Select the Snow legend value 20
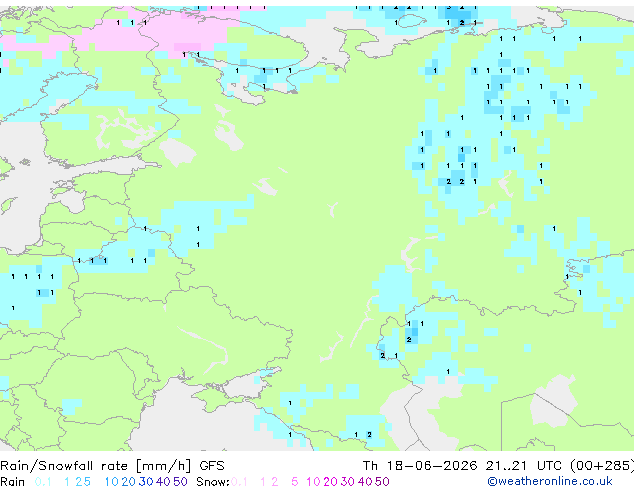The width and height of the screenshot is (634, 490). coord(330,482)
